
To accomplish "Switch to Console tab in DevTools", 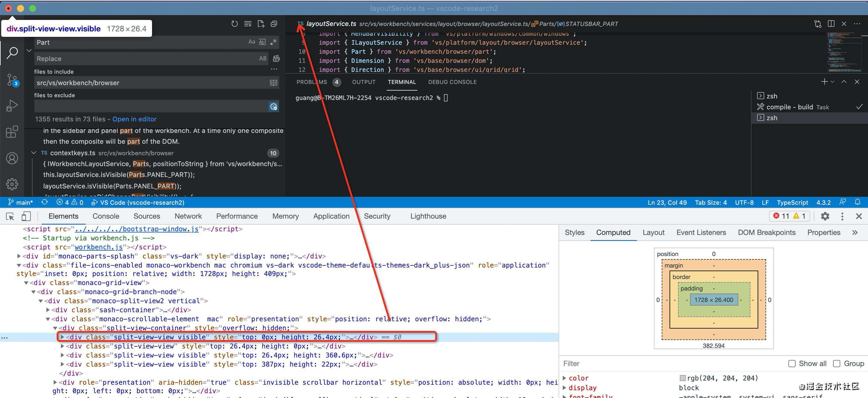I will pyautogui.click(x=106, y=216).
